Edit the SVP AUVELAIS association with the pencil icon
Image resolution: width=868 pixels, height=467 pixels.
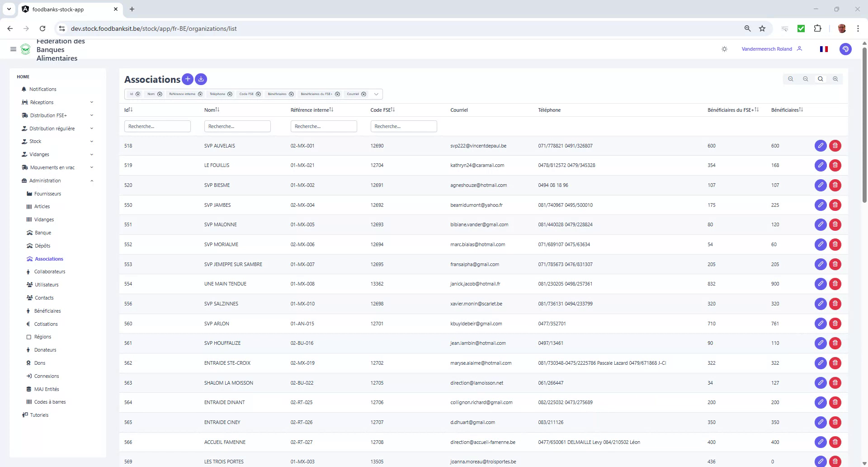[x=821, y=146]
